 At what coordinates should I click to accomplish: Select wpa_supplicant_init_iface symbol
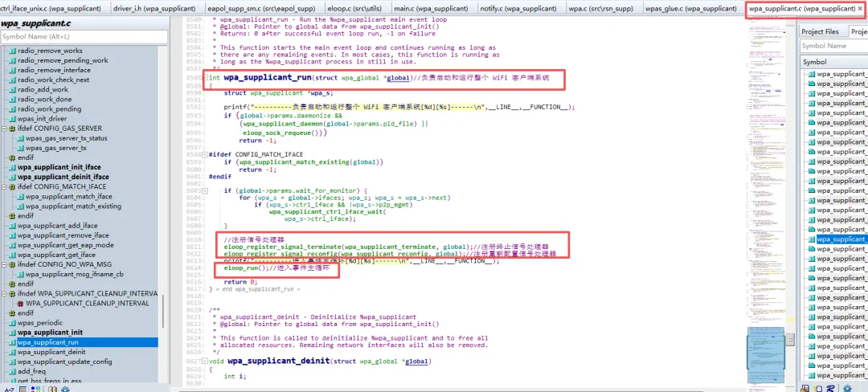(x=59, y=167)
